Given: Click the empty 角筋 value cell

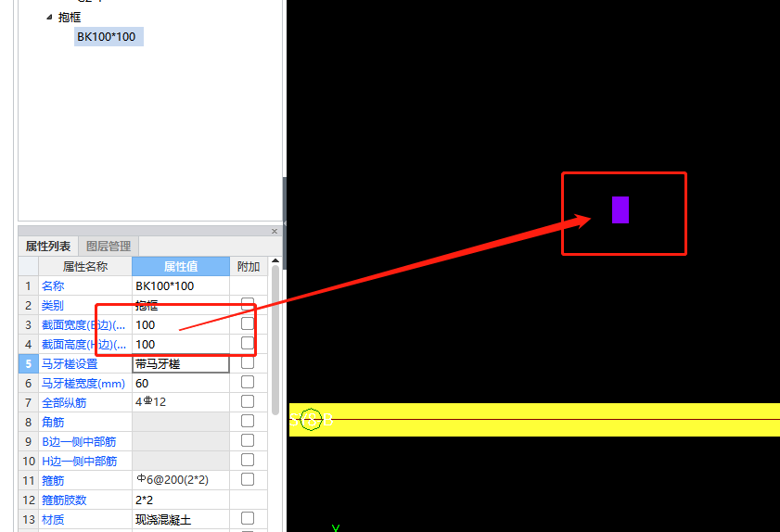Looking at the screenshot, I should (x=181, y=422).
